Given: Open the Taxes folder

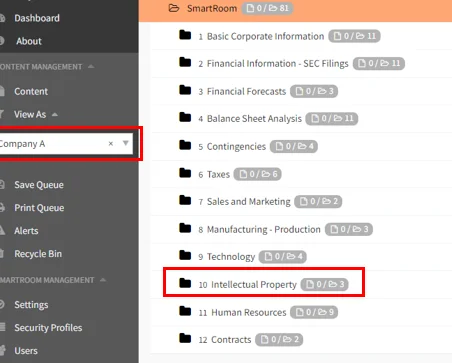Looking at the screenshot, I should pyautogui.click(x=218, y=174).
